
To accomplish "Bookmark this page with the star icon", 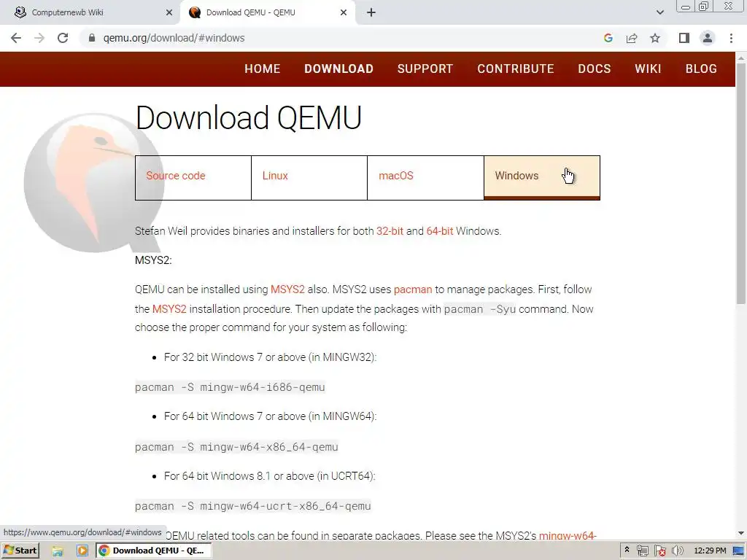I will coord(655,38).
